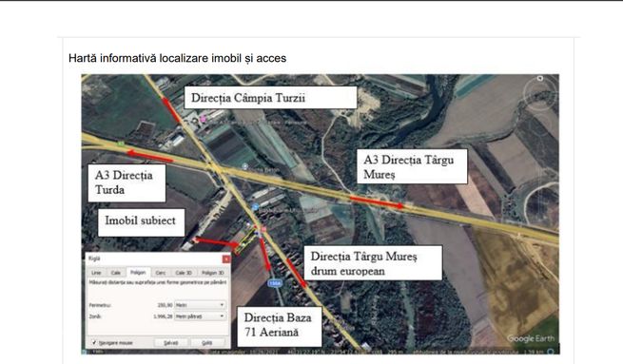Open the Poligon 3D tab
Image resolution: width=623 pixels, height=364 pixels.
tap(212, 273)
